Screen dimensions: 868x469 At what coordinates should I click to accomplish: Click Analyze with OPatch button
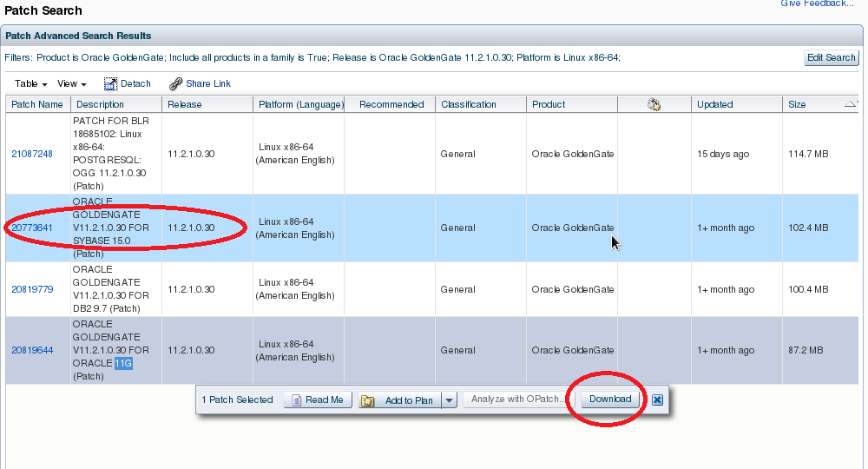[x=517, y=400]
